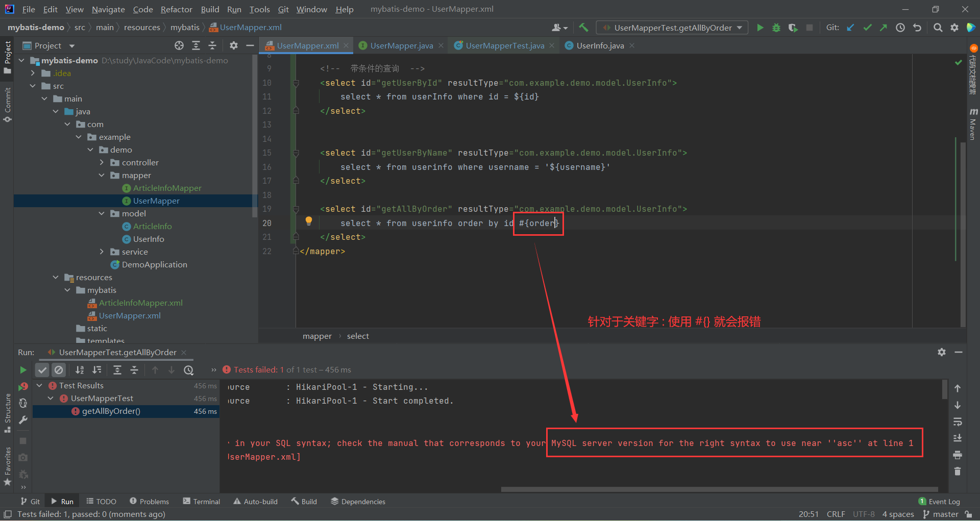
Task: Collapse all in Project panel
Action: [x=212, y=45]
